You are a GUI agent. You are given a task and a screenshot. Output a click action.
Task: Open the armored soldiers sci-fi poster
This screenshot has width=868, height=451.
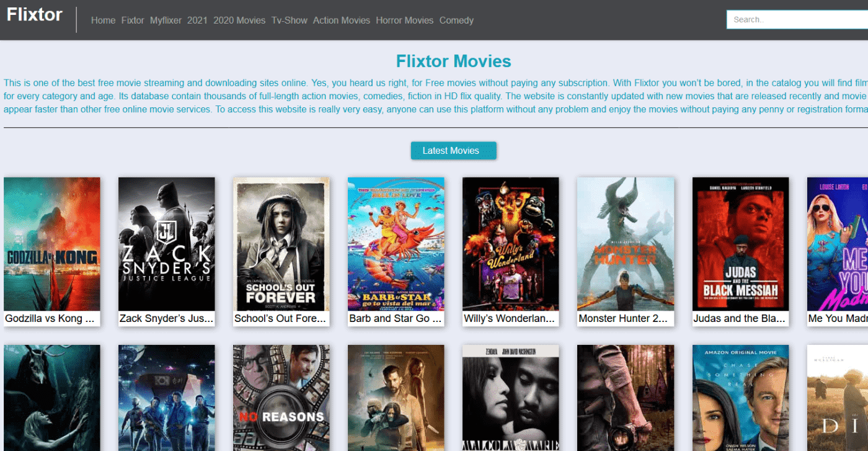tap(167, 398)
